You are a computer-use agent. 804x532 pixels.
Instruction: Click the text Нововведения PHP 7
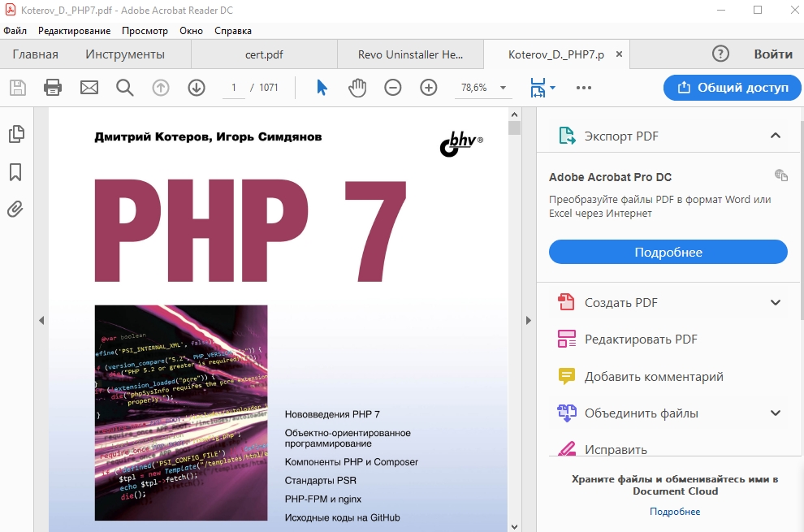[x=332, y=414]
